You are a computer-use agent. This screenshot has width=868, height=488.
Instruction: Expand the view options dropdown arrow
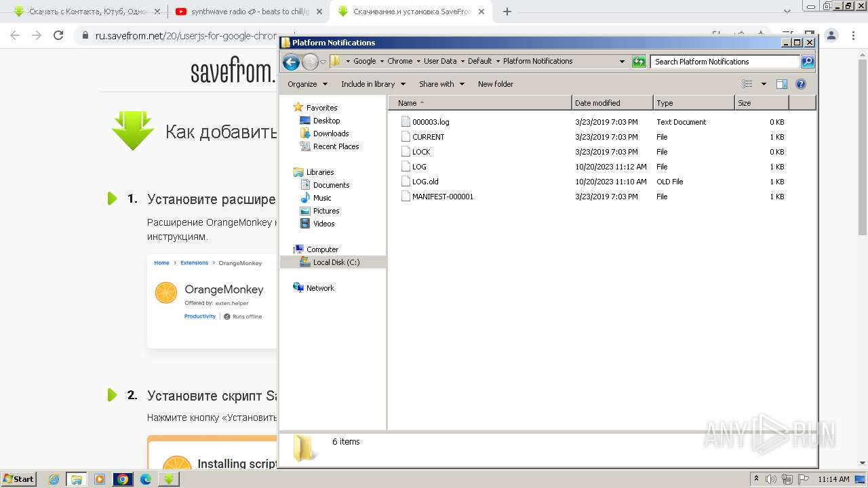pyautogui.click(x=764, y=84)
